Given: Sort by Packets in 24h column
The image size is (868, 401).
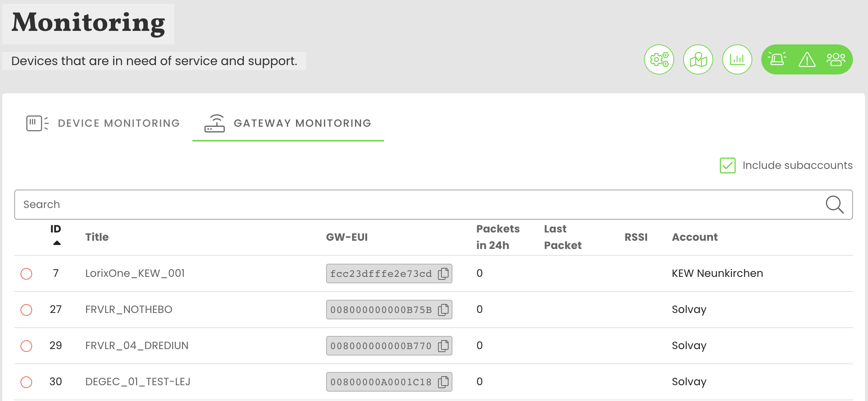Looking at the screenshot, I should pyautogui.click(x=498, y=237).
